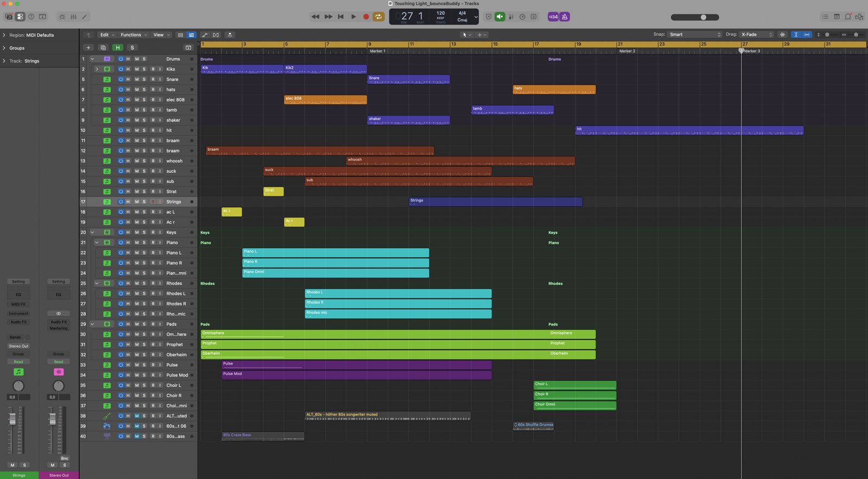Image resolution: width=868 pixels, height=479 pixels.
Task: Solo the Strings track
Action: [144, 202]
